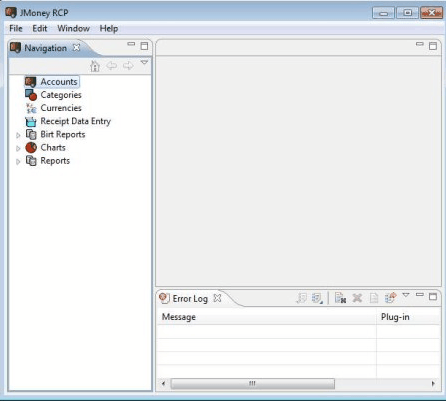Viewport: 446px width, 402px height.
Task: Click the Delete Log red X icon
Action: tap(357, 298)
